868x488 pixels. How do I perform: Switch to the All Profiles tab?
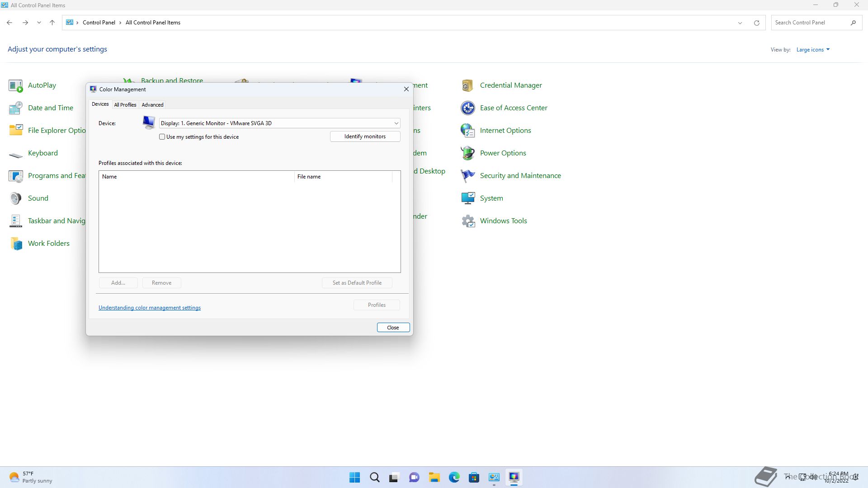[125, 105]
